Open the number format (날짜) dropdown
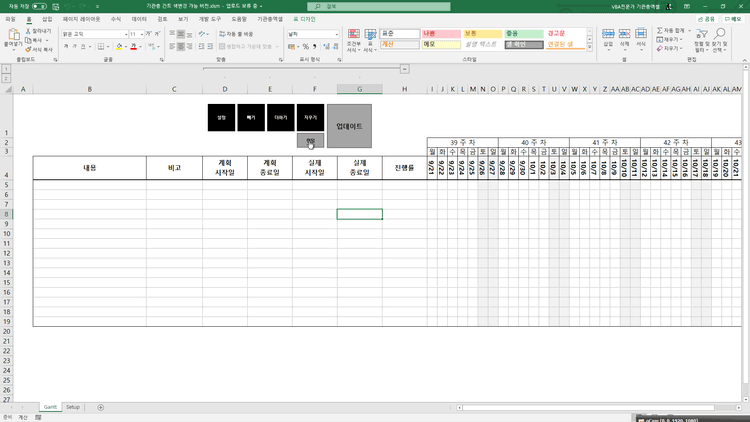 (x=336, y=34)
